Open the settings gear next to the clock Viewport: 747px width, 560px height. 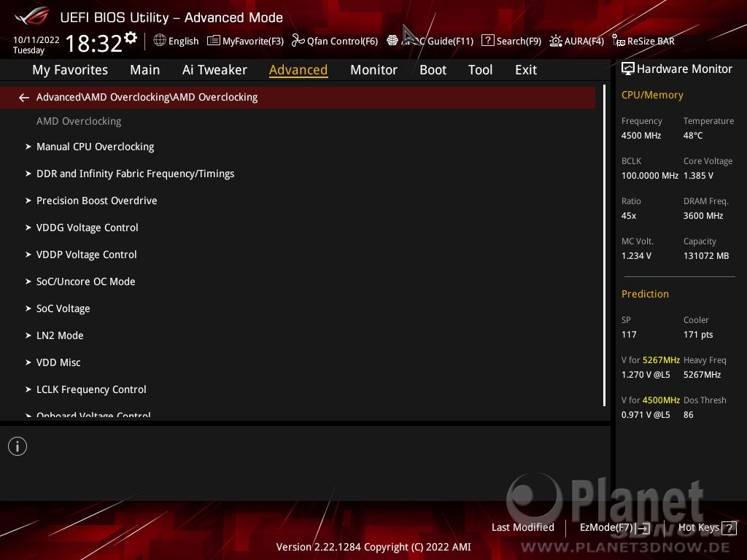tap(131, 38)
